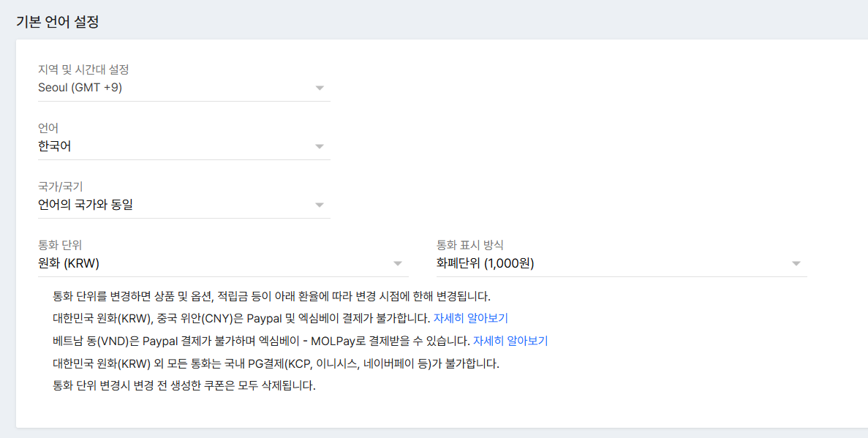The height and width of the screenshot is (438, 868).
Task: Click the dropdown arrow next to Seoul (GMT +9)
Action: point(320,88)
